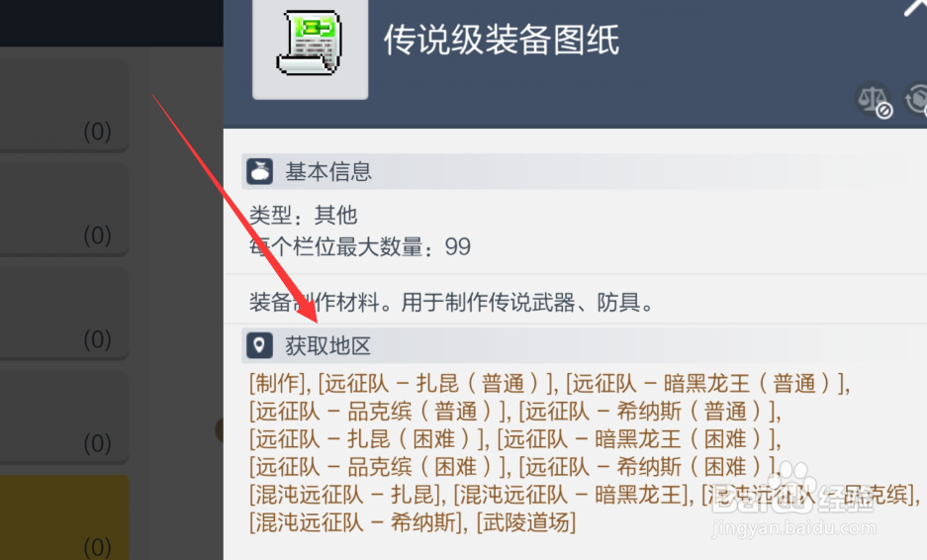Viewport: 927px width, 560px height.
Task: Select the yellow highlighted inventory slot
Action: (64, 517)
